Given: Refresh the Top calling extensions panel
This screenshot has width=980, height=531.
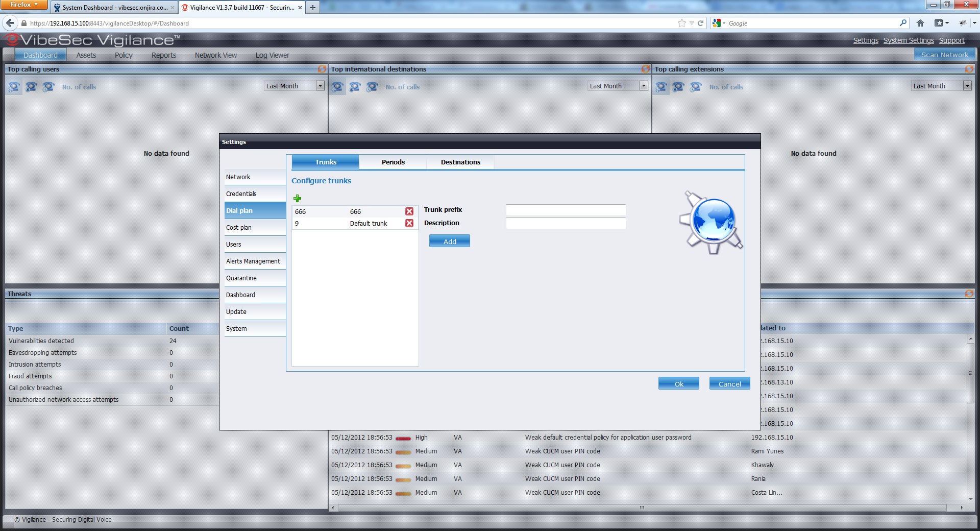Looking at the screenshot, I should [969, 69].
